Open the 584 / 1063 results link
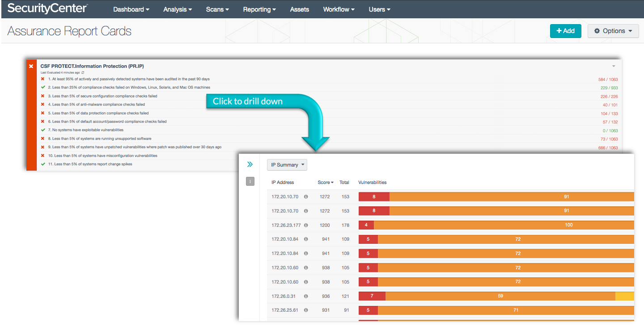This screenshot has height=330, width=644. (609, 79)
